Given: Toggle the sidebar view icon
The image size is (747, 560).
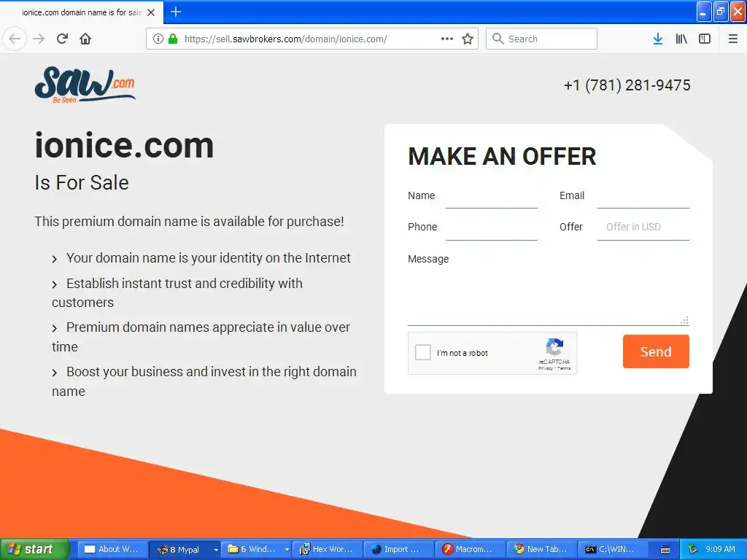Looking at the screenshot, I should (705, 39).
